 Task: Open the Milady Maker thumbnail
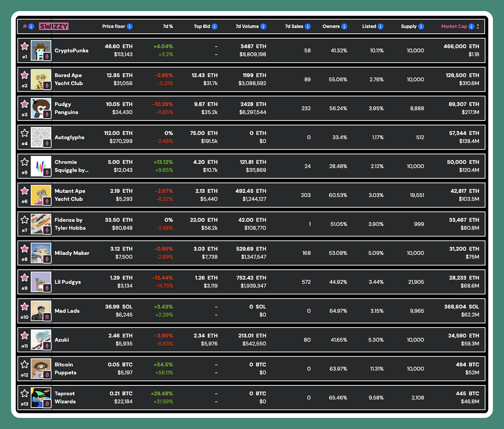coord(41,253)
